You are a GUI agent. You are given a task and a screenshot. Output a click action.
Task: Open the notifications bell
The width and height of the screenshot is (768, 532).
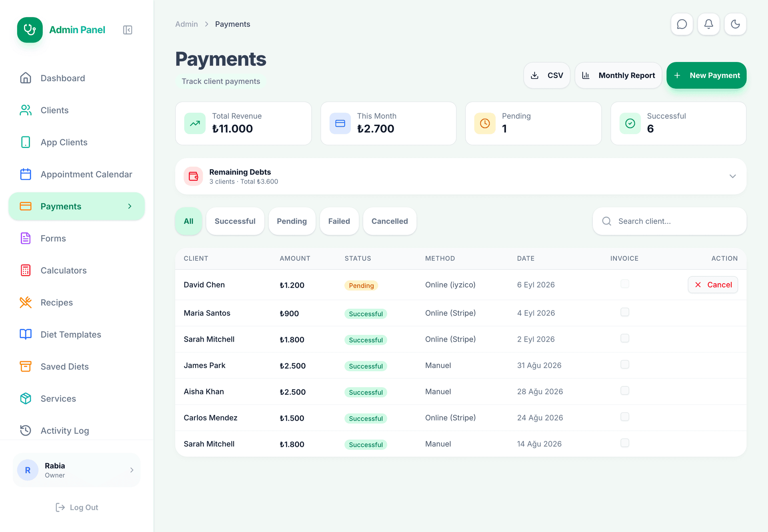coord(708,24)
